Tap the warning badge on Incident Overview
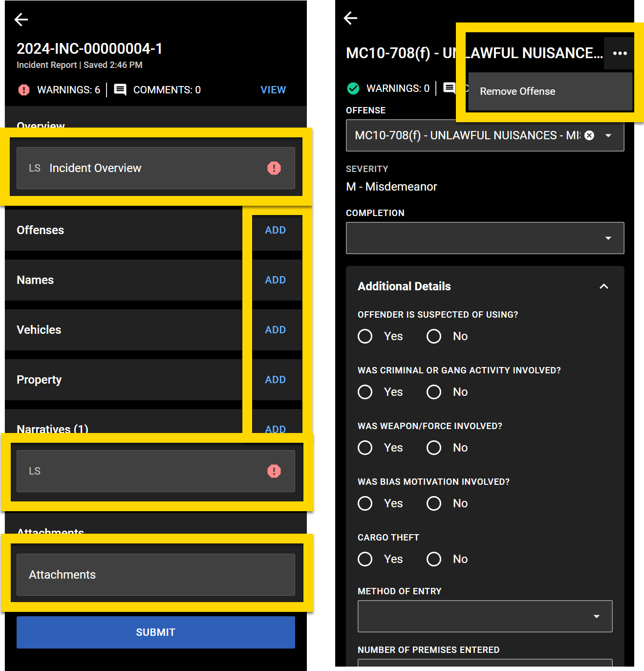 pos(274,169)
